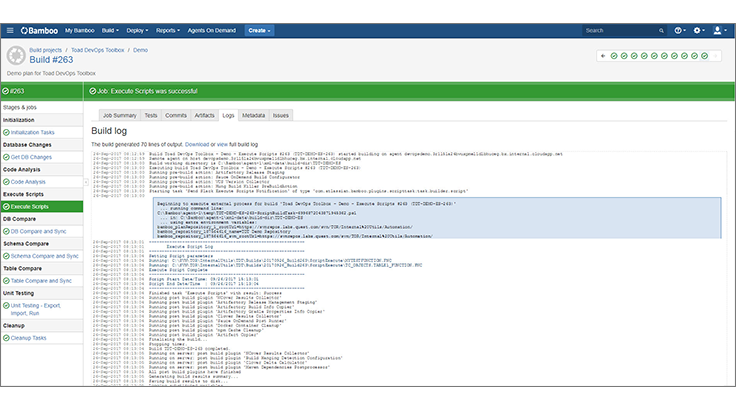Open the help question mark icon

click(680, 30)
